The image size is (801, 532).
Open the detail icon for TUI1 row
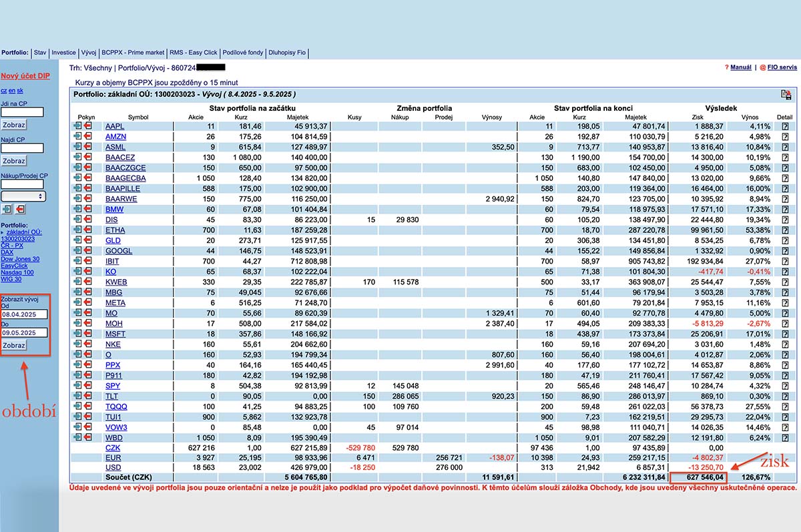click(786, 417)
